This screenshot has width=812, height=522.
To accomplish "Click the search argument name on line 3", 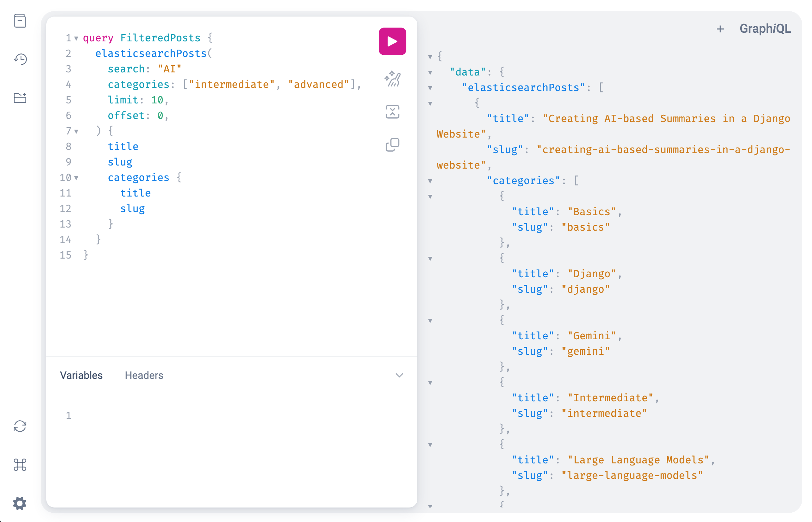I will click(x=126, y=69).
